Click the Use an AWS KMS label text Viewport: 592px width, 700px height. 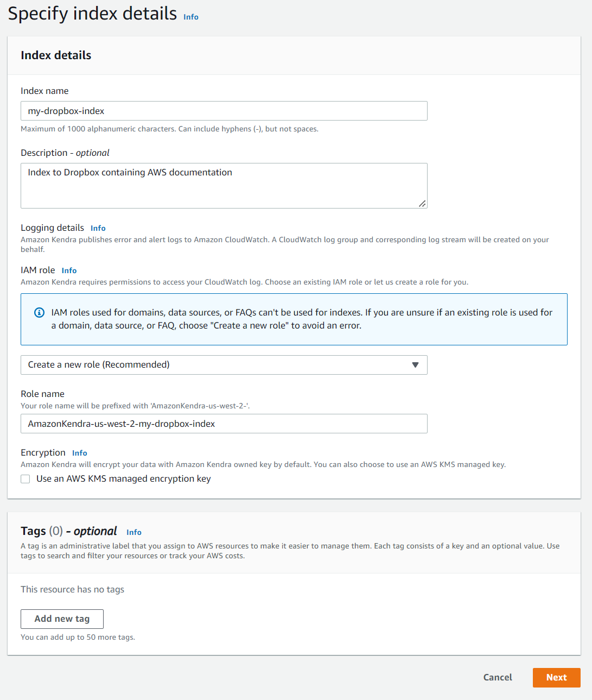pos(123,479)
